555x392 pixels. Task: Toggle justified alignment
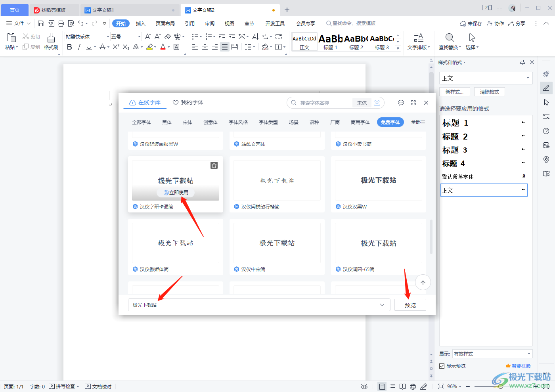[x=225, y=47]
